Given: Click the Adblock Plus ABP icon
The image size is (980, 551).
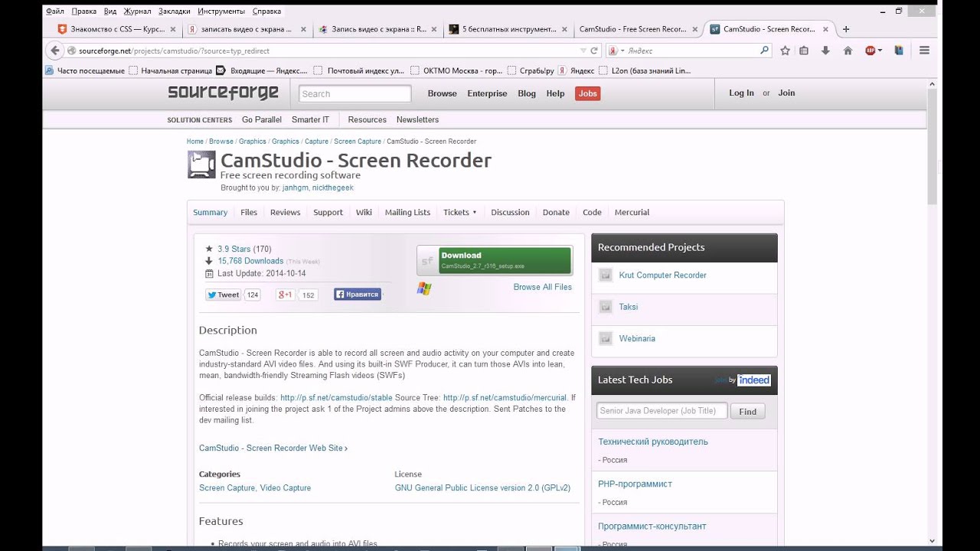Looking at the screenshot, I should tap(871, 51).
